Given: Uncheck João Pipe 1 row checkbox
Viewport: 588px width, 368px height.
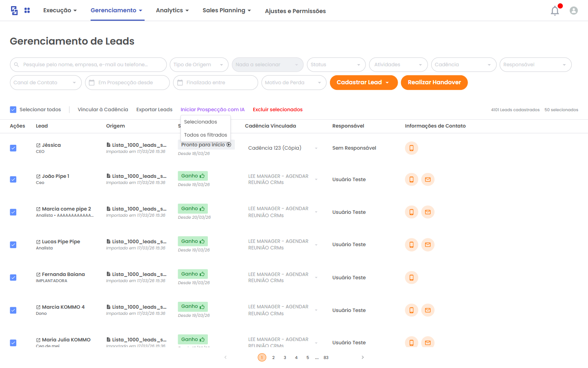Looking at the screenshot, I should (13, 180).
